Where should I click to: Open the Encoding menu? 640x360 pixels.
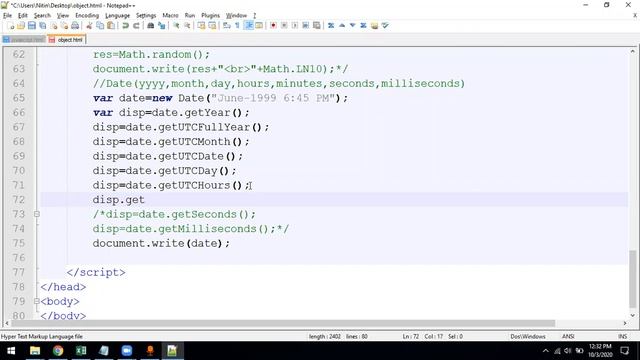(87, 16)
